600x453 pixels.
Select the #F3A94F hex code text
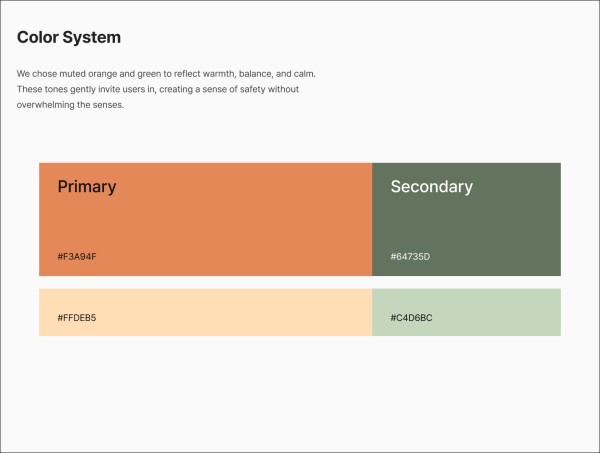click(x=77, y=257)
